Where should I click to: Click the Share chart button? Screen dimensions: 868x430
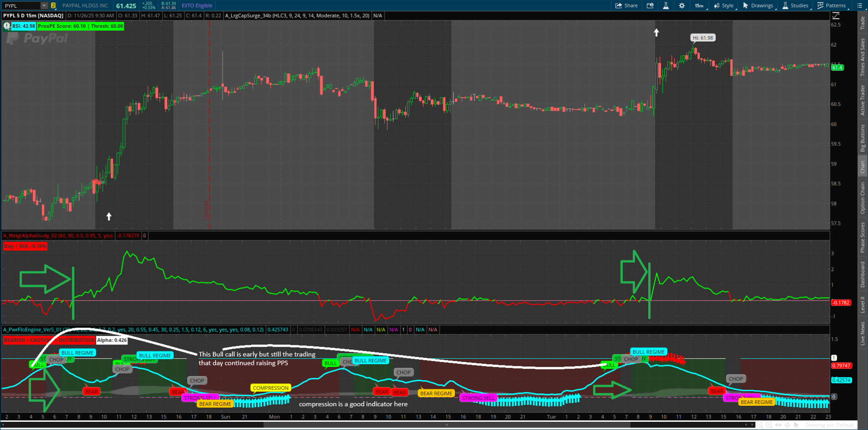(x=626, y=5)
